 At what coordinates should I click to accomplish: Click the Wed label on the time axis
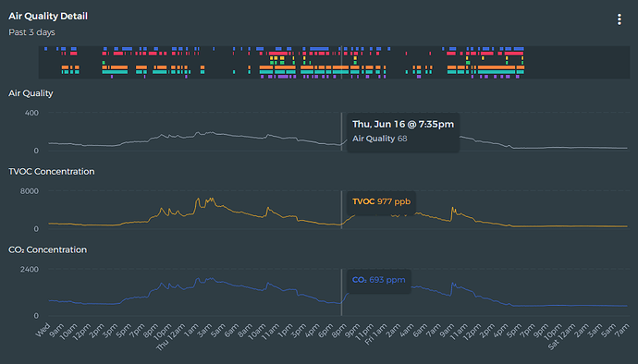(43, 330)
